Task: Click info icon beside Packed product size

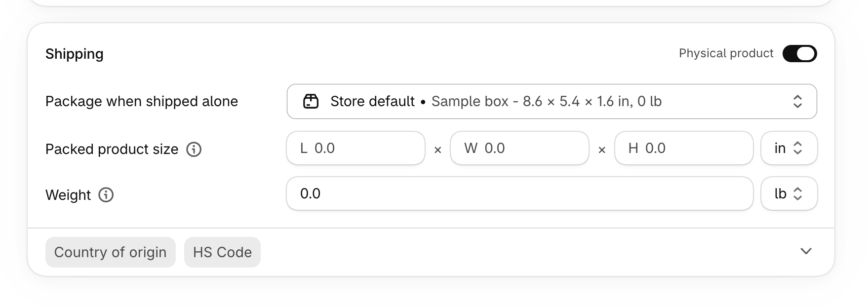Action: [194, 149]
